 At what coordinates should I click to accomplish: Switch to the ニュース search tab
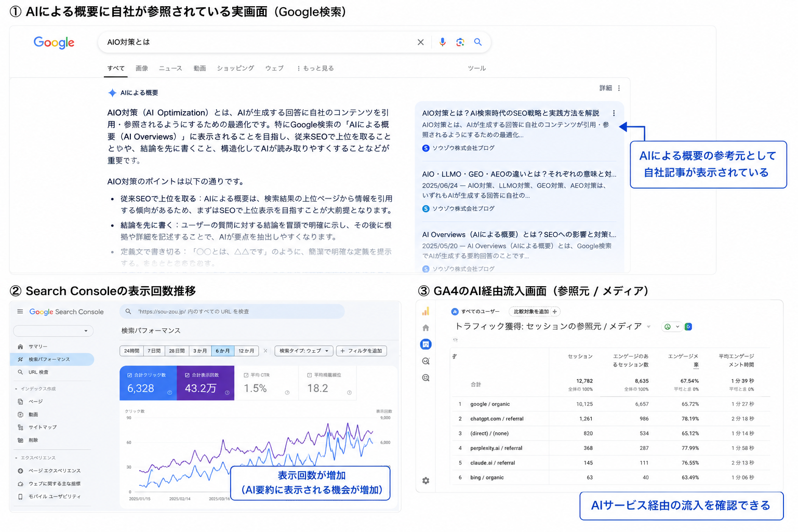tap(170, 69)
